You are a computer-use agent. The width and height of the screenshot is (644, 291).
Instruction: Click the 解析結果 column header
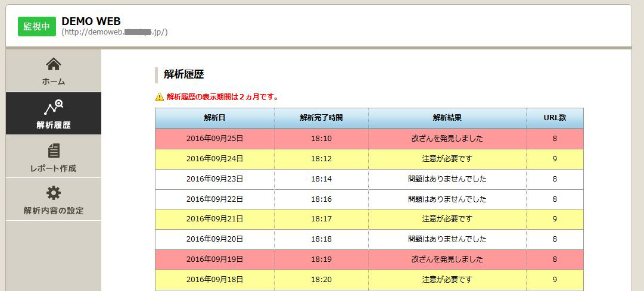(x=447, y=118)
